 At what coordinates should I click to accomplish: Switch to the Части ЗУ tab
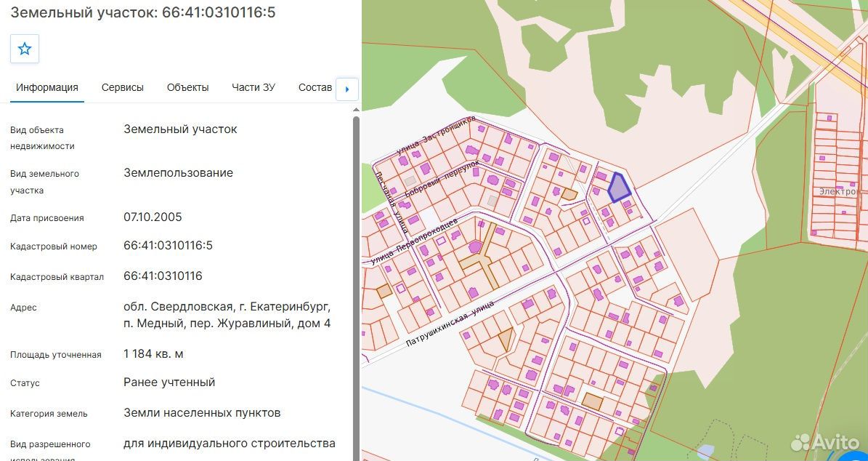pos(253,87)
